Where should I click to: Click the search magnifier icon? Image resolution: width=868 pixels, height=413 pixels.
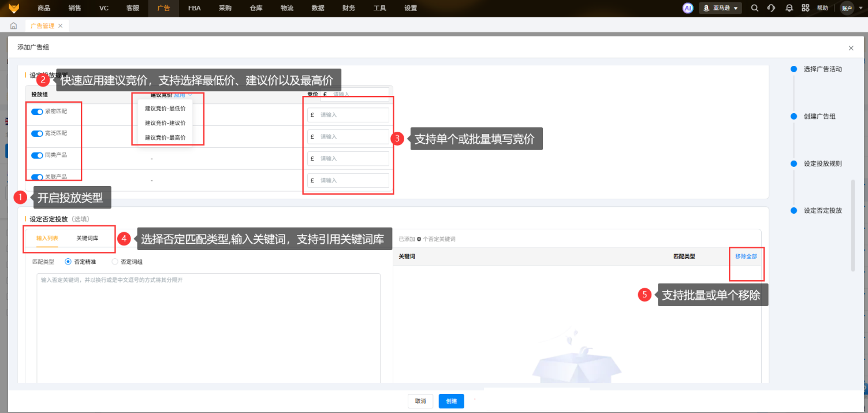(754, 8)
